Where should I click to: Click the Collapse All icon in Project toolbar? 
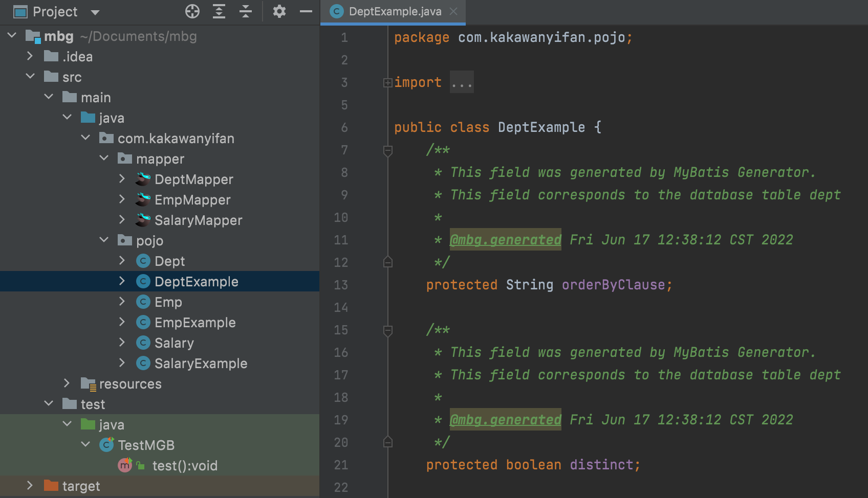pyautogui.click(x=246, y=11)
